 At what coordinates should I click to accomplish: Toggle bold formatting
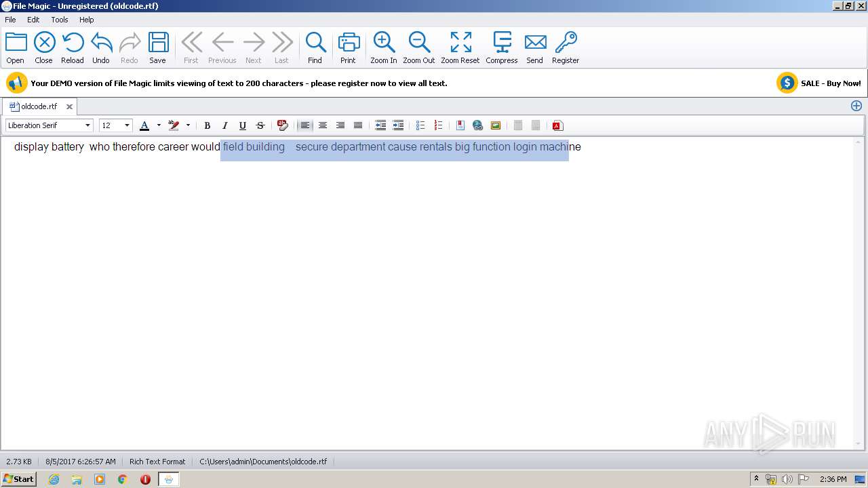[208, 125]
